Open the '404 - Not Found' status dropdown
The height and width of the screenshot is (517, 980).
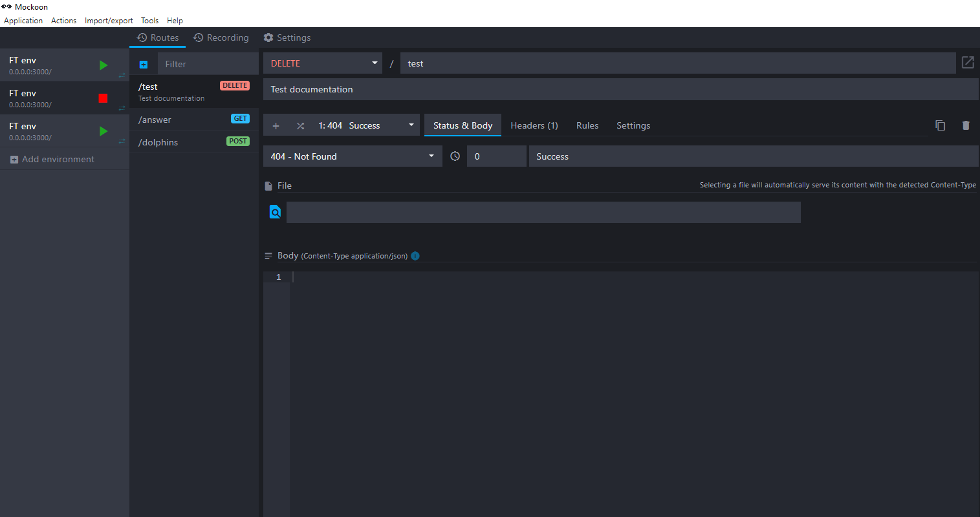click(353, 156)
